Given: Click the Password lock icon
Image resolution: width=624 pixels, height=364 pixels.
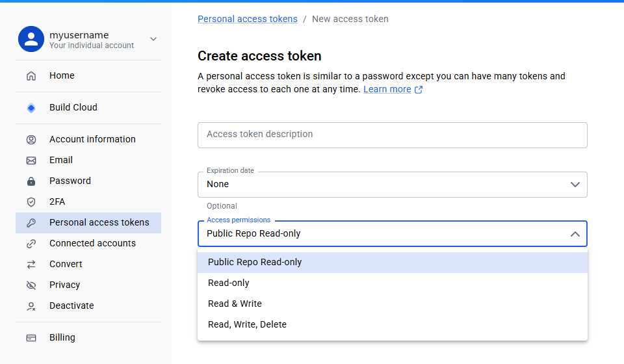Looking at the screenshot, I should pyautogui.click(x=31, y=181).
